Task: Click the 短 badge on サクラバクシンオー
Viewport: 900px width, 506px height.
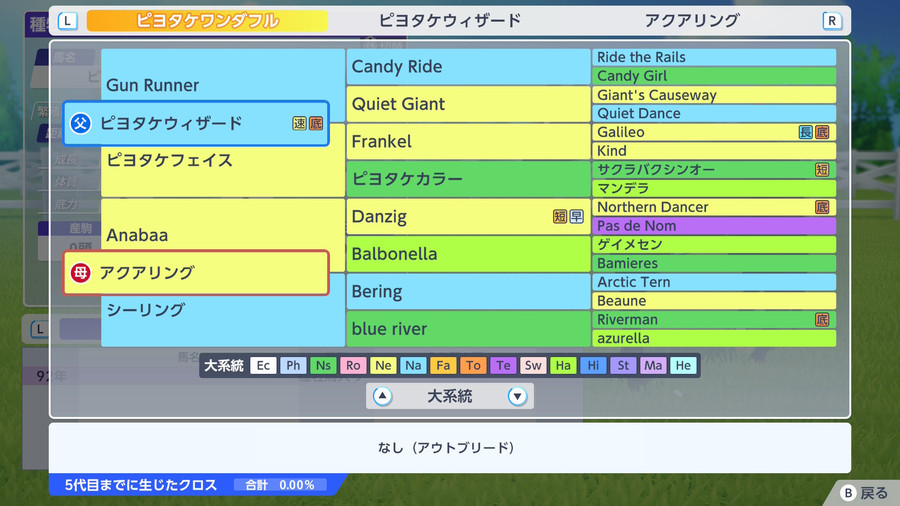Action: [x=822, y=170]
